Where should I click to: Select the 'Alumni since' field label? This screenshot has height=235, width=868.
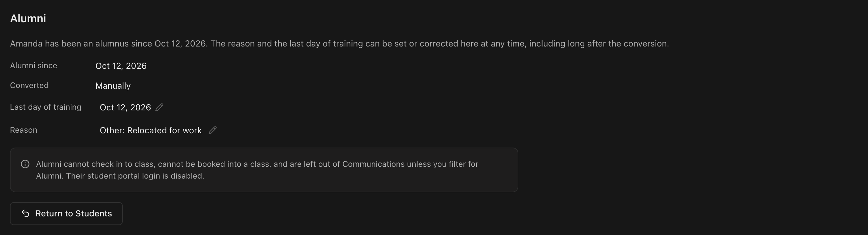click(x=34, y=65)
